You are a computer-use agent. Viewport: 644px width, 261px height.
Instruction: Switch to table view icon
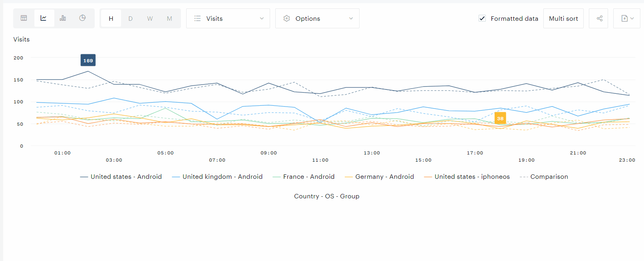coord(24,18)
